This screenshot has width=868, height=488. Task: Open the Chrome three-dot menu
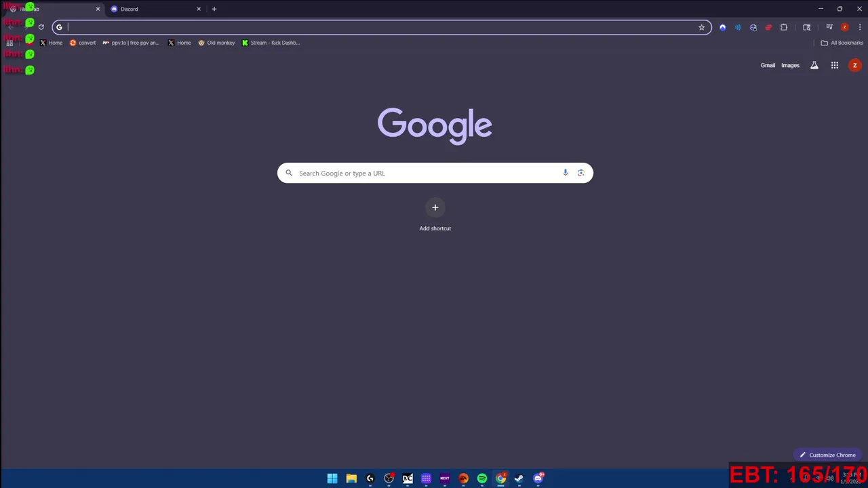tap(860, 27)
